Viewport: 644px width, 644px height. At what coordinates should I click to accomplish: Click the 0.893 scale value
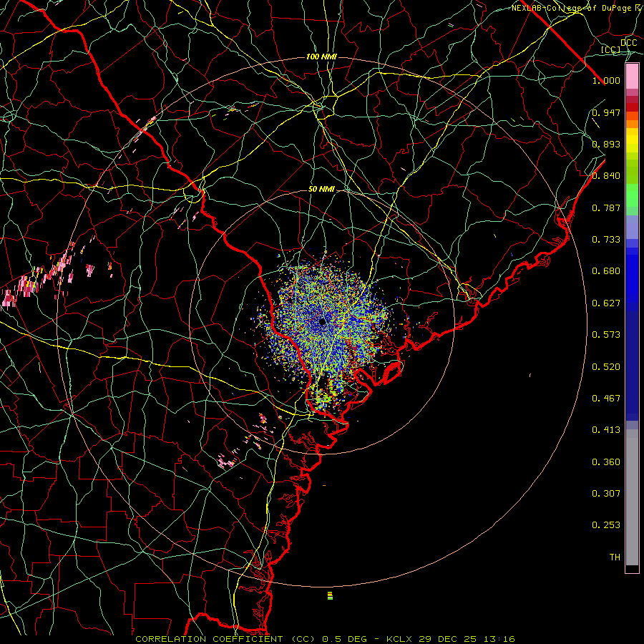coord(606,144)
